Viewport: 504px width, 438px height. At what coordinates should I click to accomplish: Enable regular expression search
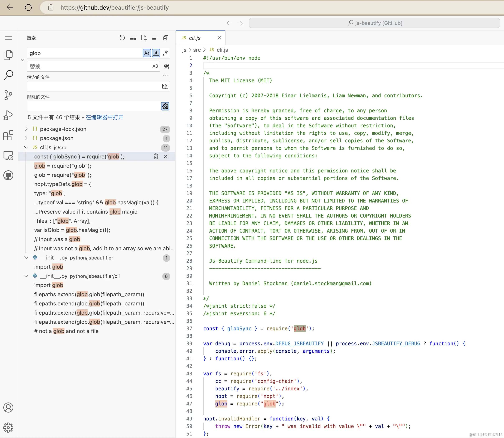pyautogui.click(x=165, y=53)
